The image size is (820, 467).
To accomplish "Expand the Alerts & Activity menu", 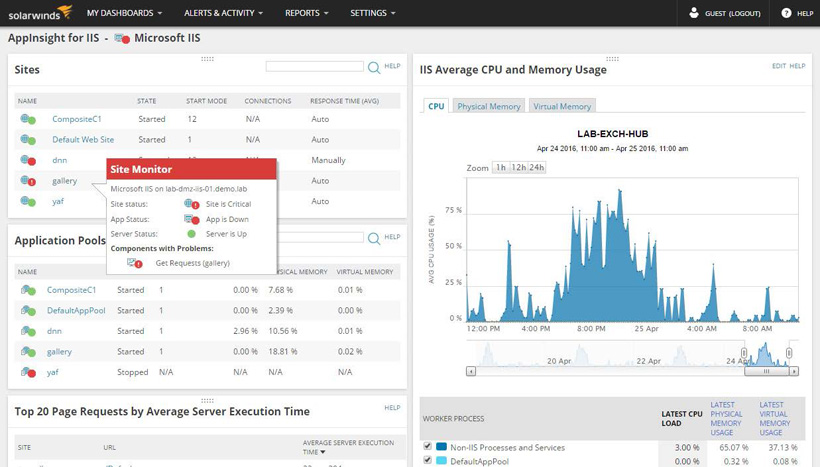I will tap(223, 13).
